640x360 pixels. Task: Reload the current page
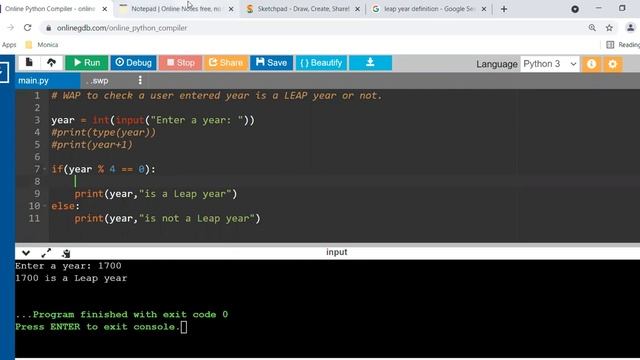pyautogui.click(x=27, y=28)
